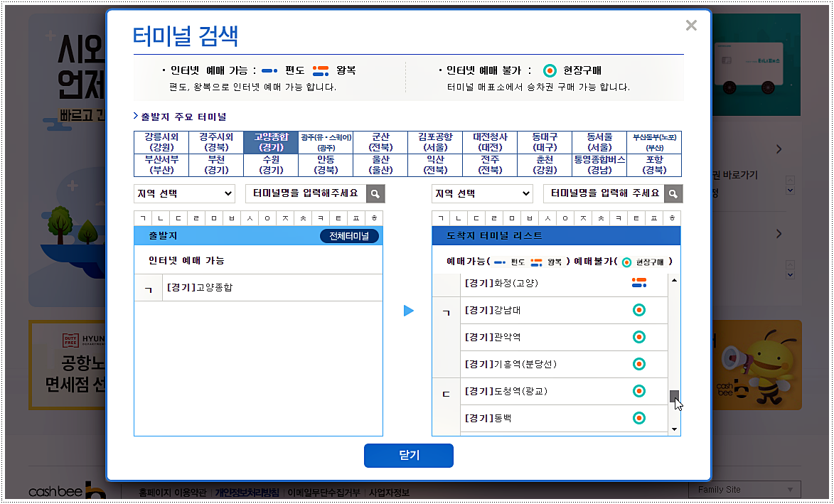834x504 pixels.
Task: Open 사업자정보 link in page footer
Action: (x=389, y=493)
